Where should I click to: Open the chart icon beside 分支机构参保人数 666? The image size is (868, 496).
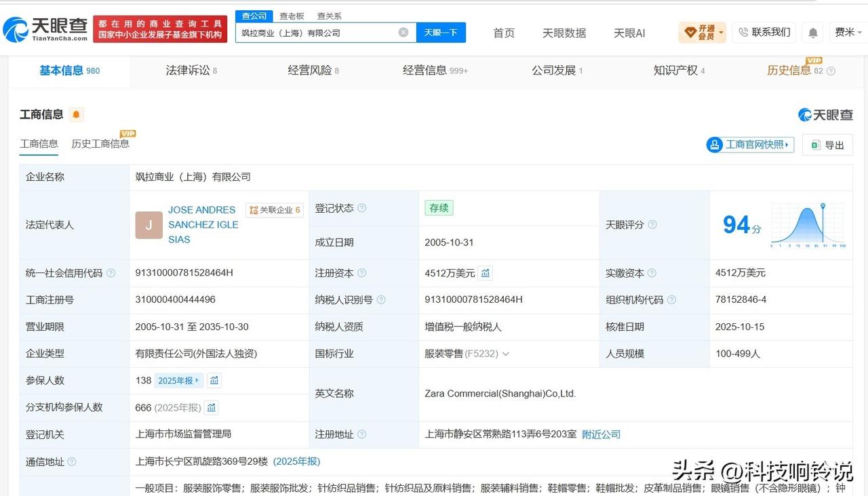tap(212, 408)
